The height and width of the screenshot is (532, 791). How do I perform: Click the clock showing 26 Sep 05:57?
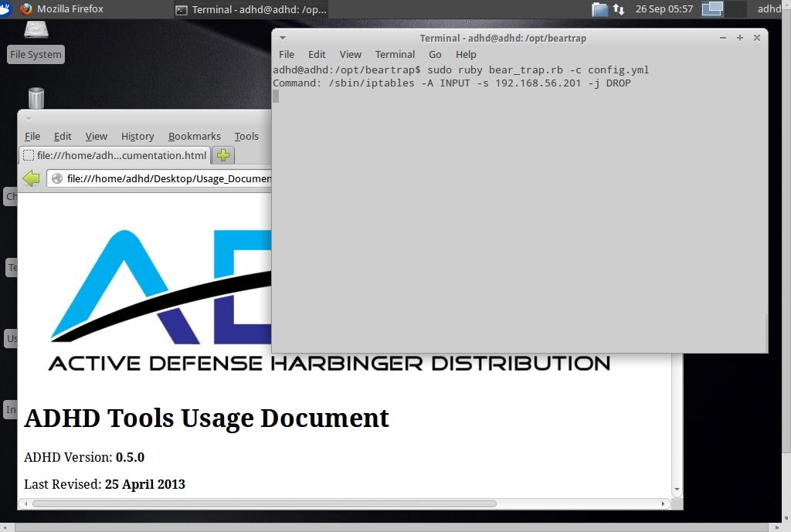(664, 9)
